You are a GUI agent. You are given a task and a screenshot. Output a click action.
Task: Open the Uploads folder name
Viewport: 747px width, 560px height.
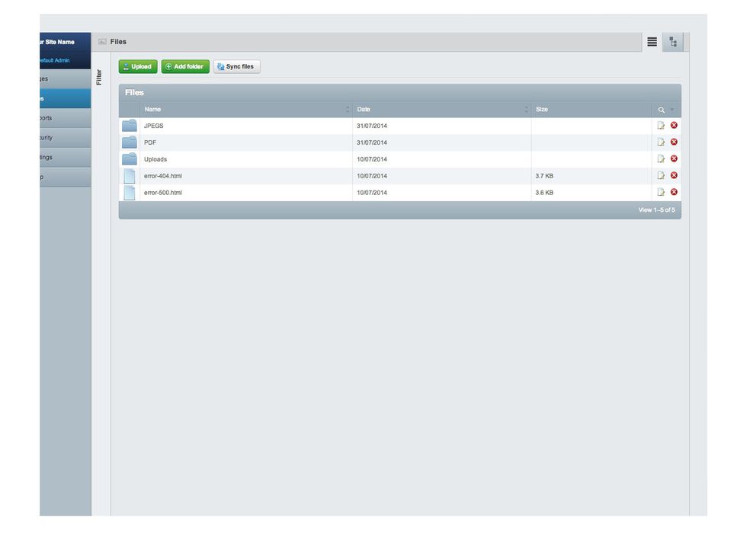click(155, 159)
